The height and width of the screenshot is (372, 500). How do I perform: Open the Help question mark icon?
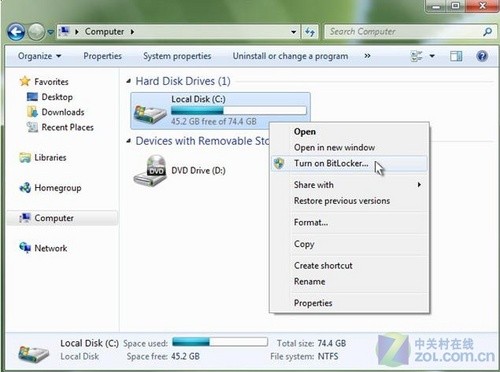pos(482,56)
